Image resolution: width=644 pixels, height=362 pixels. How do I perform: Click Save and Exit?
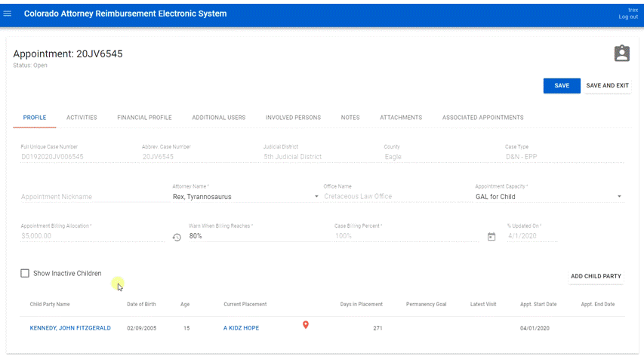click(608, 86)
